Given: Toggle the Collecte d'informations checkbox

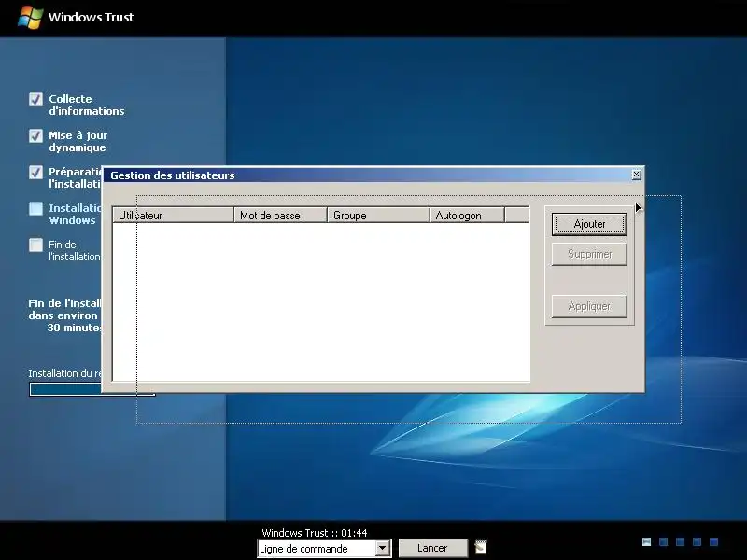Looking at the screenshot, I should 35,99.
